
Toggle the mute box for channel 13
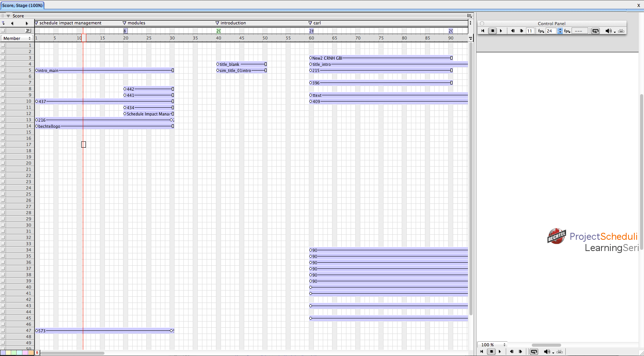click(x=3, y=120)
